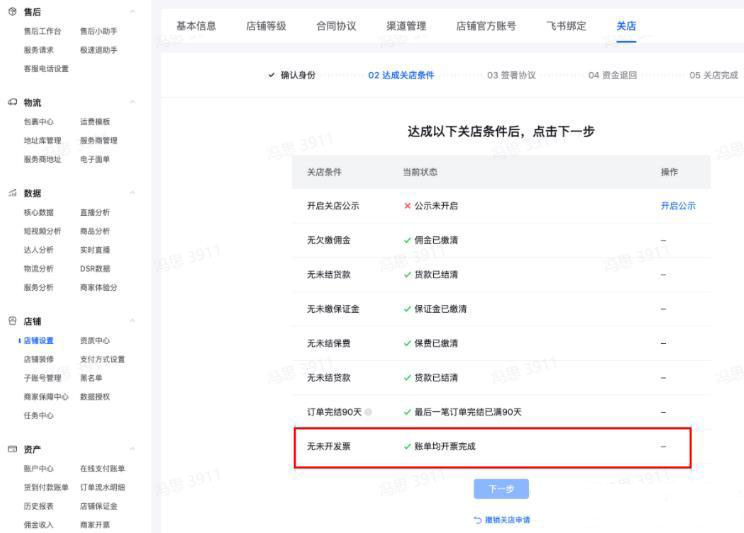Select 店铺设置 in the sidebar

coord(39,340)
